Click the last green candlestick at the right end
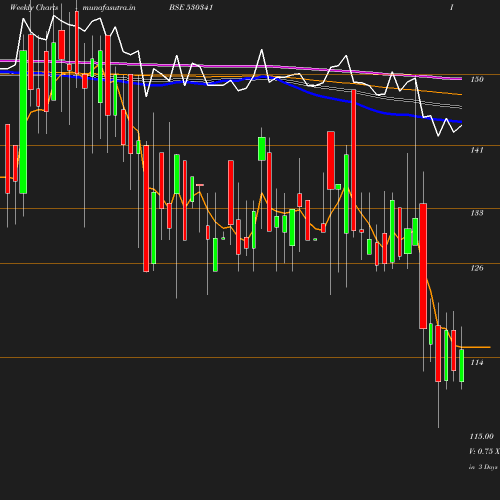The width and height of the screenshot is (500, 500). (x=462, y=365)
